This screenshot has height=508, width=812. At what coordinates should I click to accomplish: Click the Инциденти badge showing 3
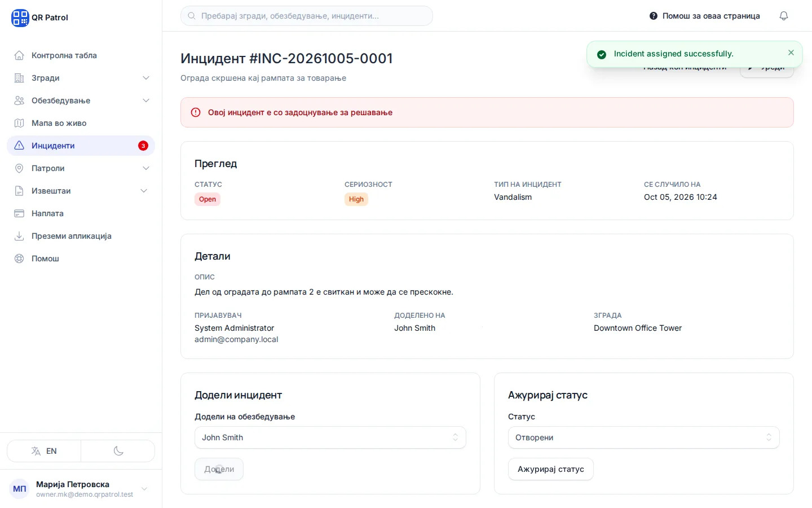click(143, 146)
